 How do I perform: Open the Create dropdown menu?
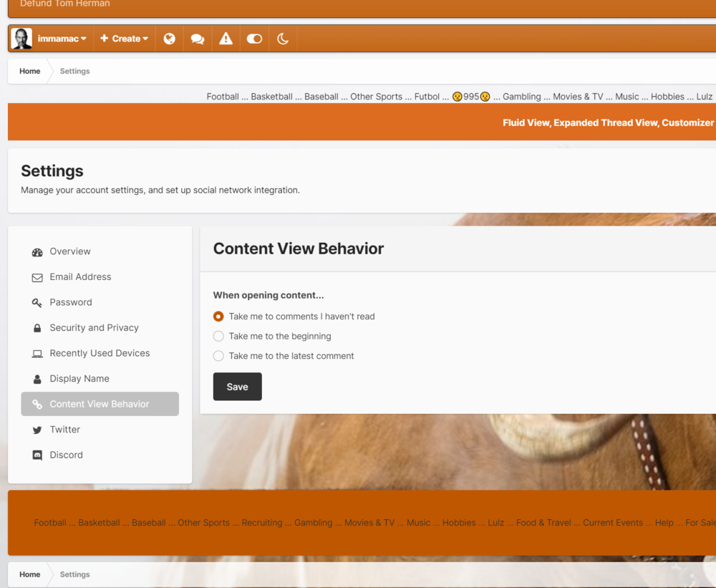point(124,39)
